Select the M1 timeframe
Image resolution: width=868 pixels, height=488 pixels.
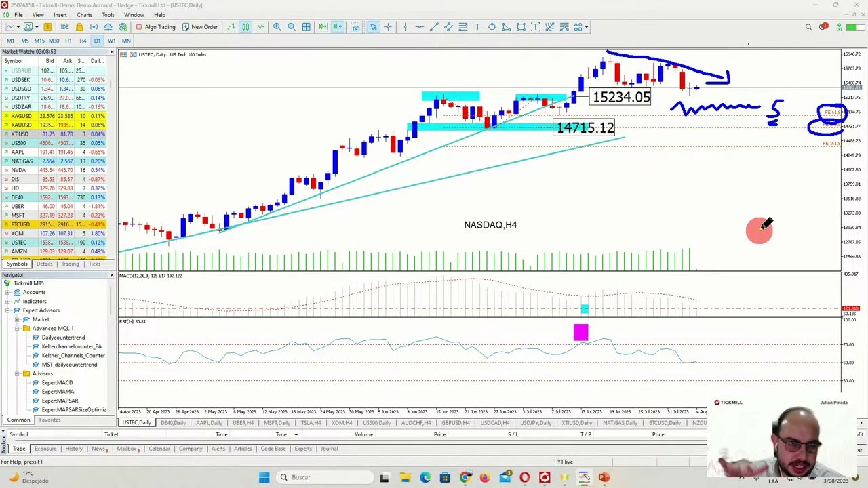pyautogui.click(x=10, y=41)
